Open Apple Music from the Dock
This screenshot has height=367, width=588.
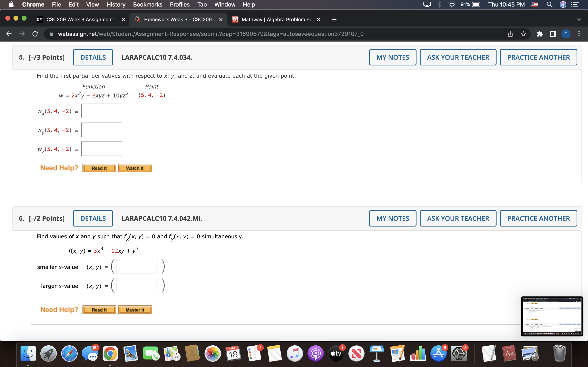pyautogui.click(x=295, y=354)
